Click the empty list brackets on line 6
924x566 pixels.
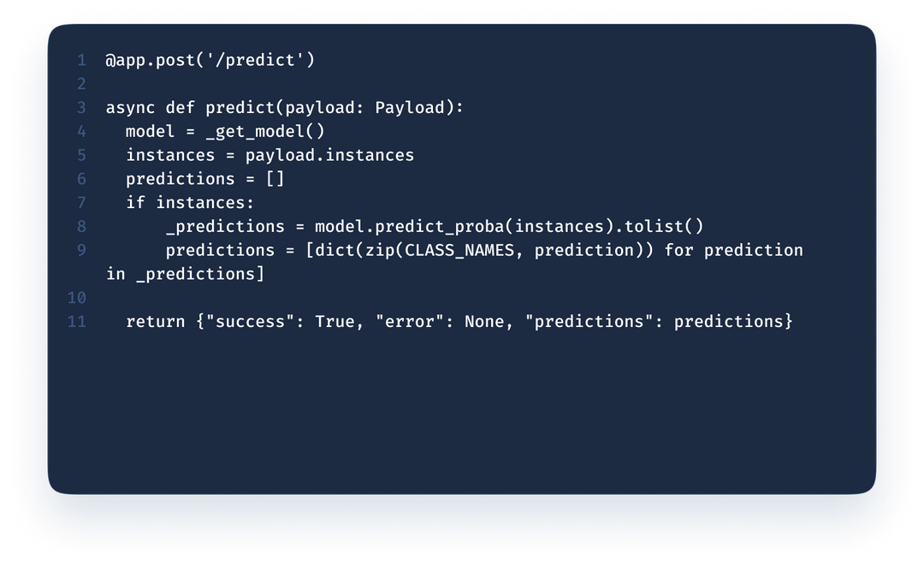tap(275, 179)
